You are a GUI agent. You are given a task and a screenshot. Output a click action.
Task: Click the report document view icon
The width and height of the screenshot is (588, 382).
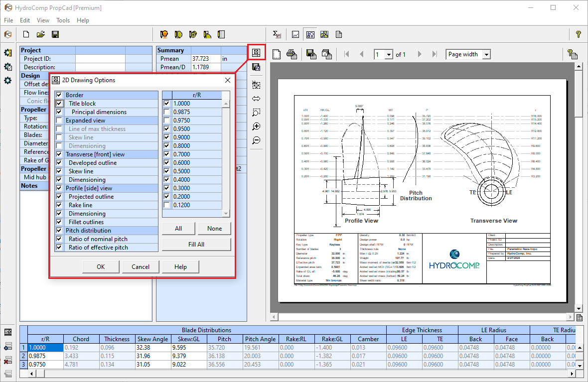pos(339,34)
